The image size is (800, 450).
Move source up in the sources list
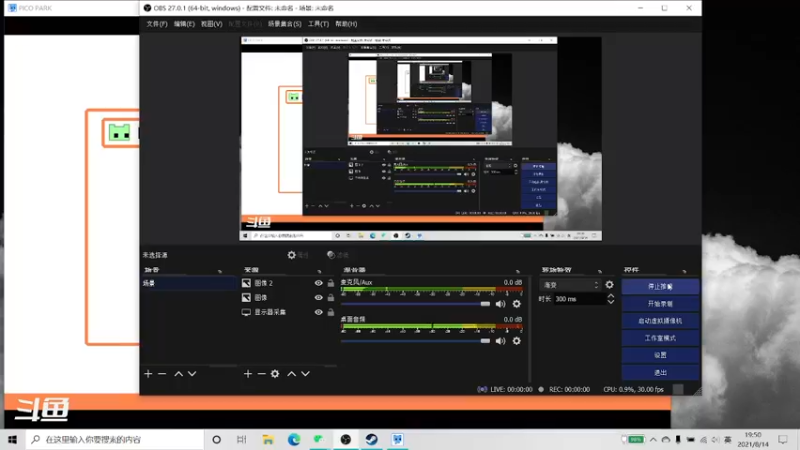click(x=291, y=374)
